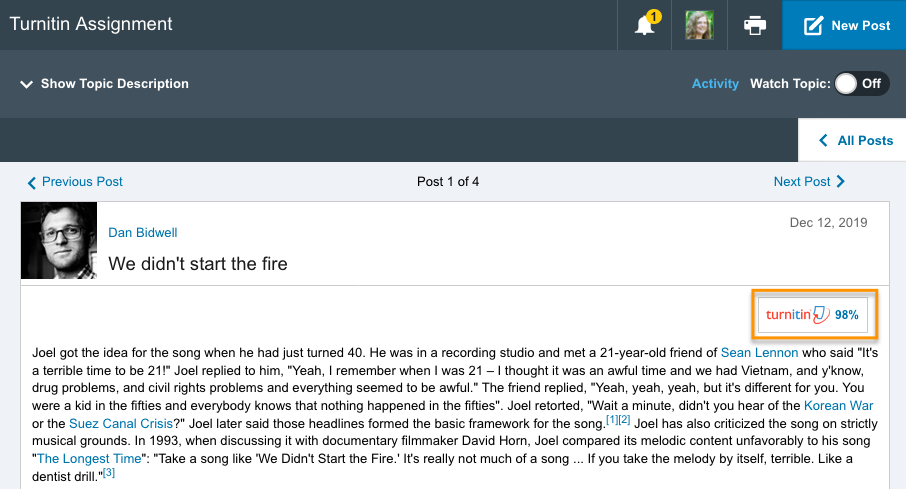Click the Turnitin Assignment title
This screenshot has width=906, height=489.
[91, 25]
